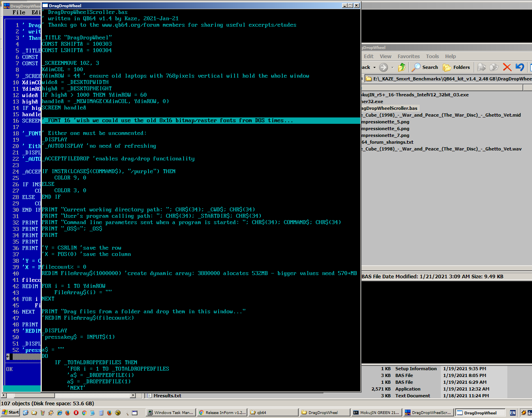Open Search in the Explorer toolbar

[x=425, y=67]
